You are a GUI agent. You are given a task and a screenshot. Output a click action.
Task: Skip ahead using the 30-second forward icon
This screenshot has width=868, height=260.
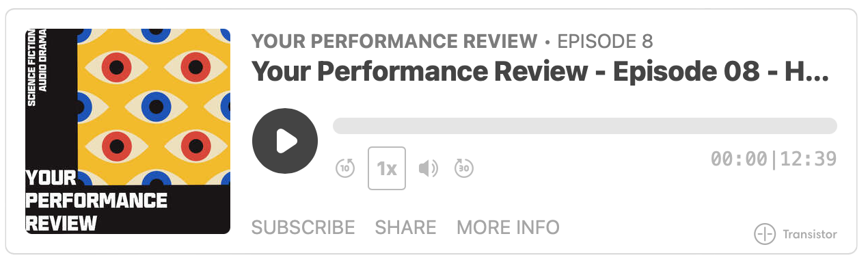coord(464,168)
